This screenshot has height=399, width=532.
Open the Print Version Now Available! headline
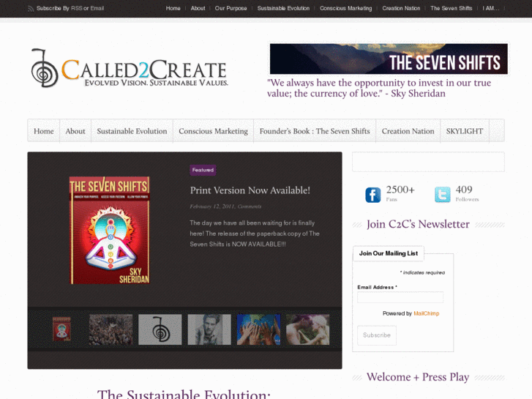point(250,190)
